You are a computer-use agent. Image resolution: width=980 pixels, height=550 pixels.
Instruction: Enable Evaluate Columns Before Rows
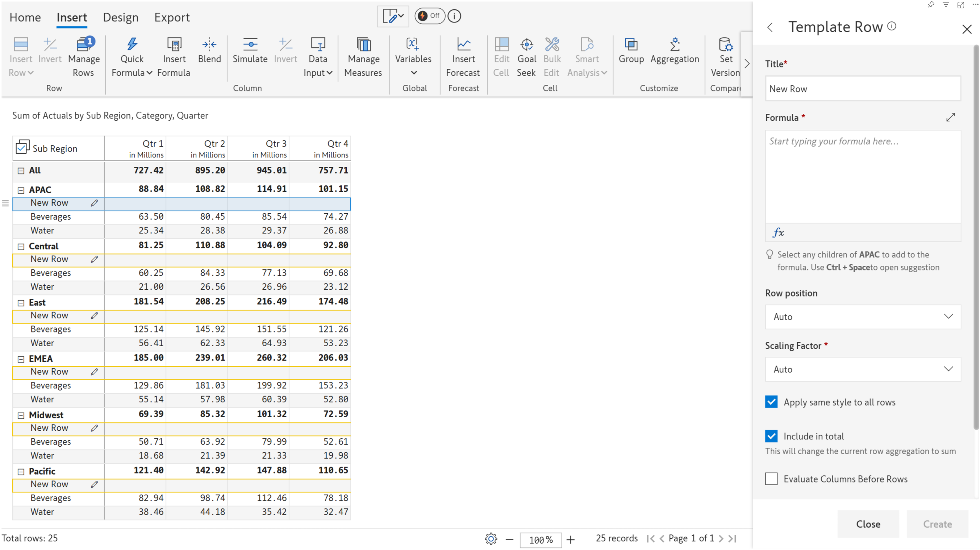[771, 479]
